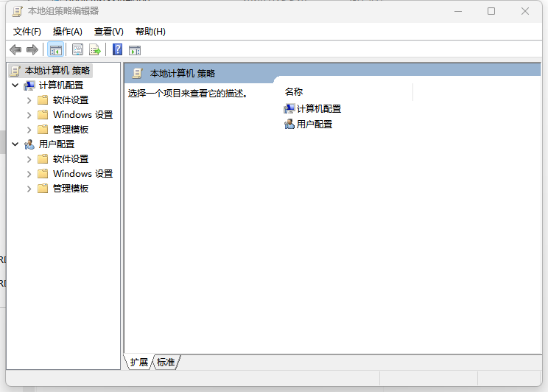Toggle the show/hide console tree icon
The height and width of the screenshot is (392, 548).
(x=55, y=50)
